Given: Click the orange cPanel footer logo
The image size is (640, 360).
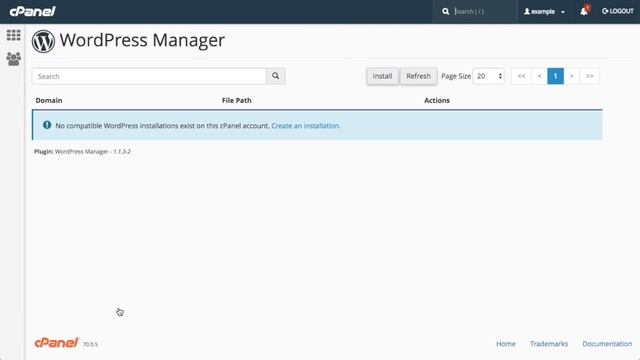Looking at the screenshot, I should 56,343.
